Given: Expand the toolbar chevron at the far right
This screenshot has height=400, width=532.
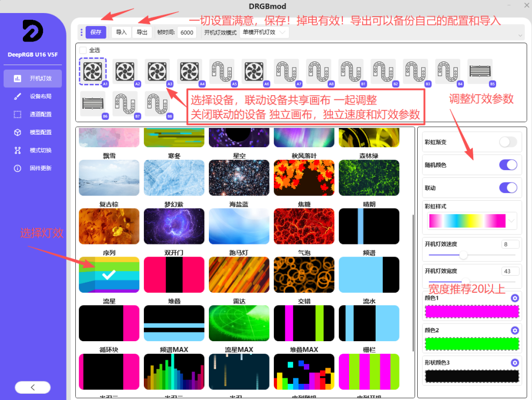Looking at the screenshot, I should [x=521, y=35].
